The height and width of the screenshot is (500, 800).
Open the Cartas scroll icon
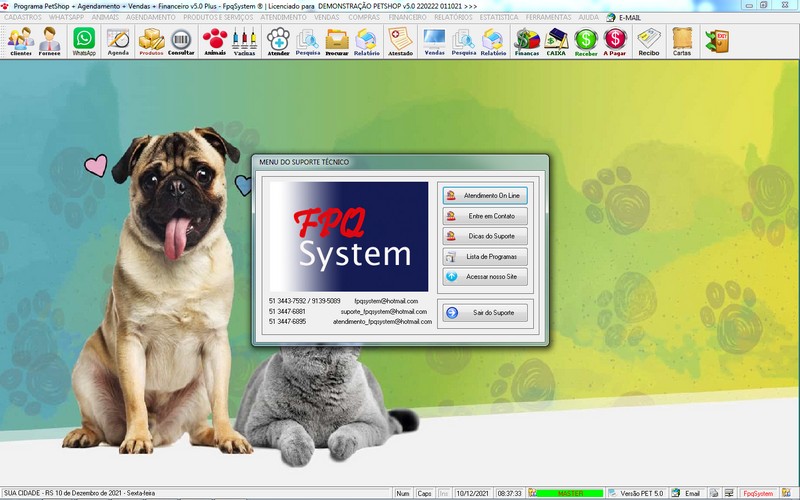(682, 41)
